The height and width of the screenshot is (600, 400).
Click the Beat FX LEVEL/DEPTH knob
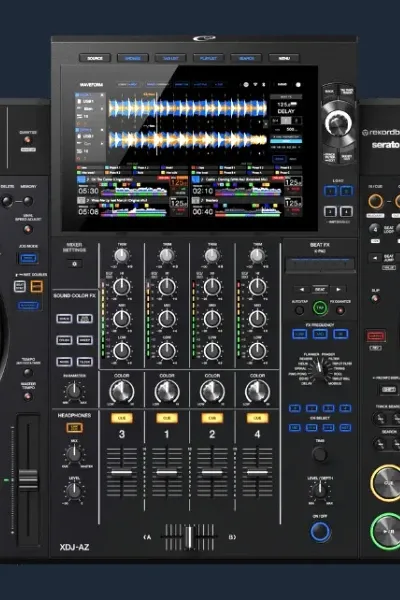[x=320, y=490]
